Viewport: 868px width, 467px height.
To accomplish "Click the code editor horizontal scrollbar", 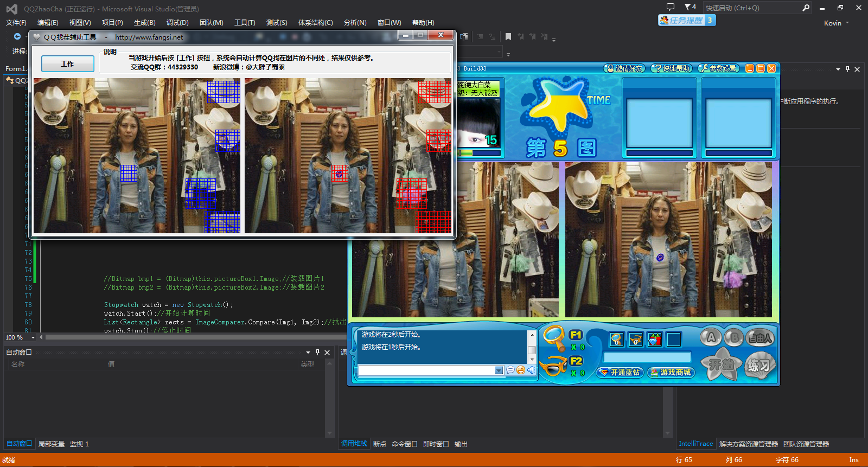I will [196, 337].
